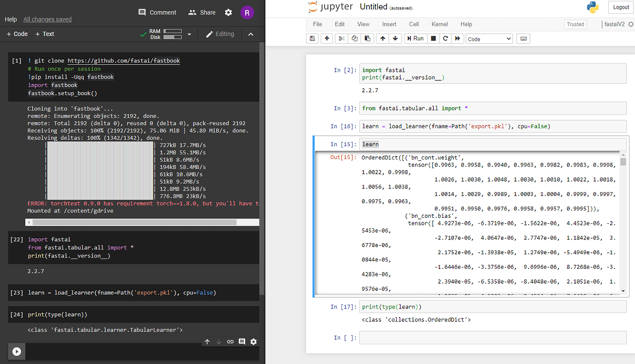Click the Run button in Jupyter

click(x=415, y=39)
